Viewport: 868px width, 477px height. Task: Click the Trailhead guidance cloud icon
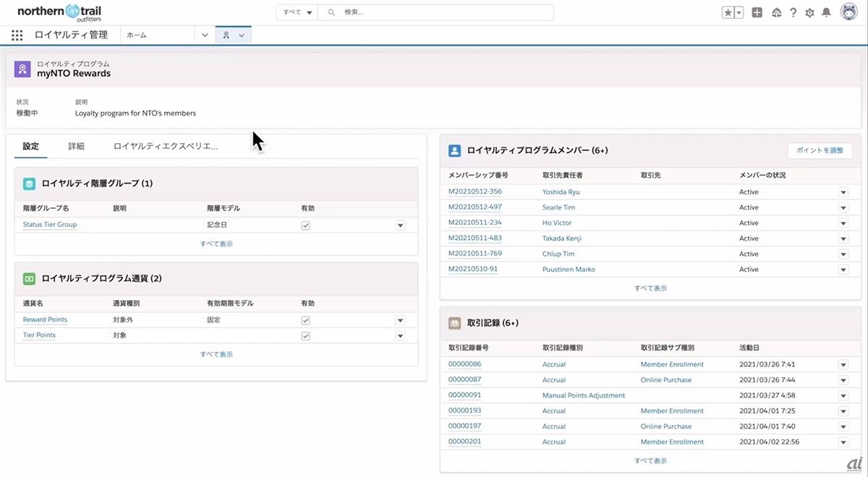tap(777, 12)
